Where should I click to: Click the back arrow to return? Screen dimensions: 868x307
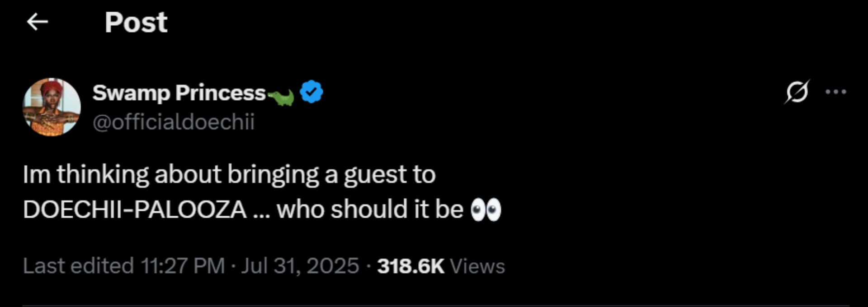38,22
